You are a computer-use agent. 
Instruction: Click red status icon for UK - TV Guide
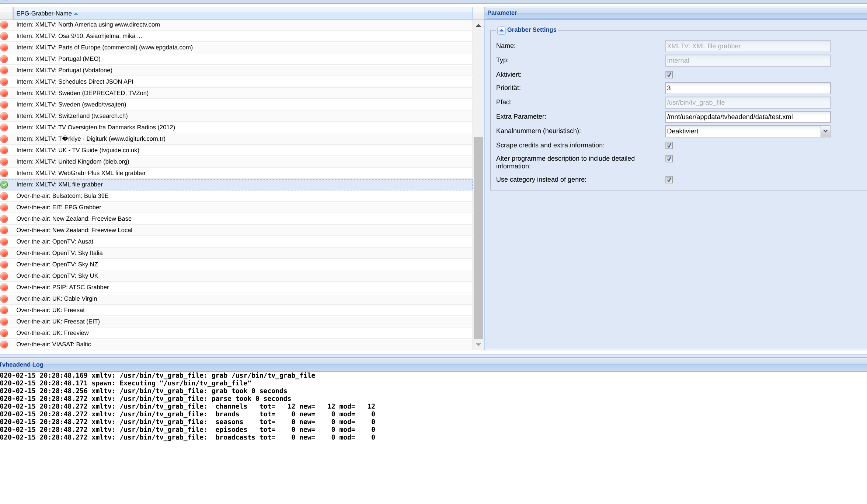click(x=4, y=150)
